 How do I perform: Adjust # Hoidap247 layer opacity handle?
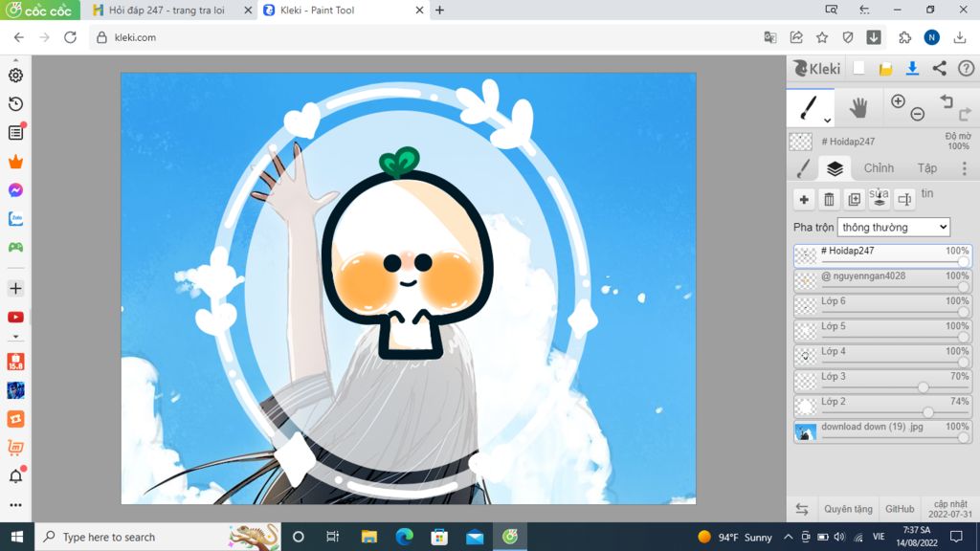point(963,262)
